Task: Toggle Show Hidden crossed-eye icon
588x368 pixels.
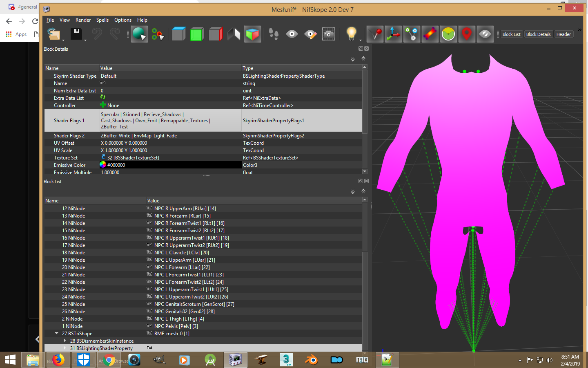Action: (x=485, y=34)
